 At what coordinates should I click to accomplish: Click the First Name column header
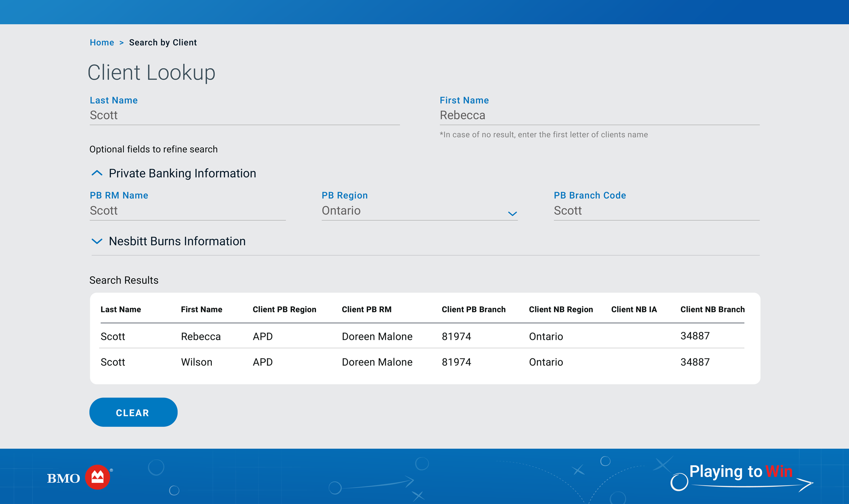click(201, 309)
